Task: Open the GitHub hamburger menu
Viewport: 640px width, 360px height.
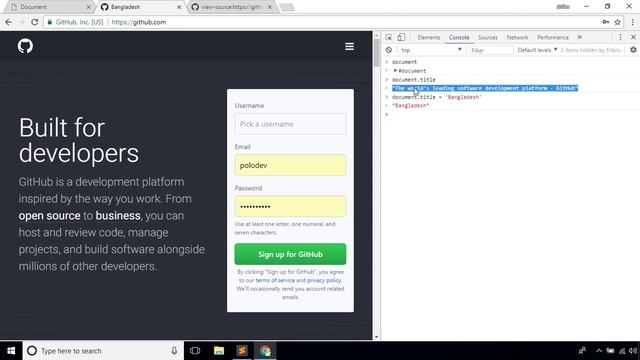Action: click(x=349, y=47)
